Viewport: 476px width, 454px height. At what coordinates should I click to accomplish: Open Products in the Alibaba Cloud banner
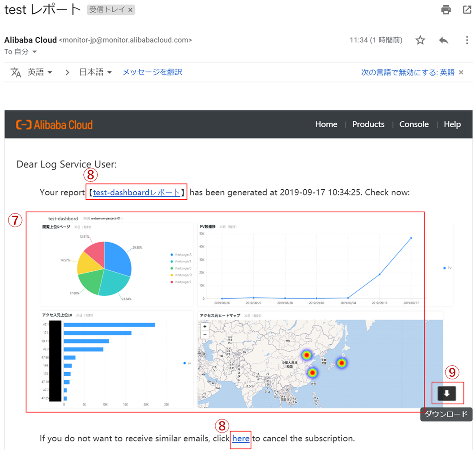click(368, 124)
